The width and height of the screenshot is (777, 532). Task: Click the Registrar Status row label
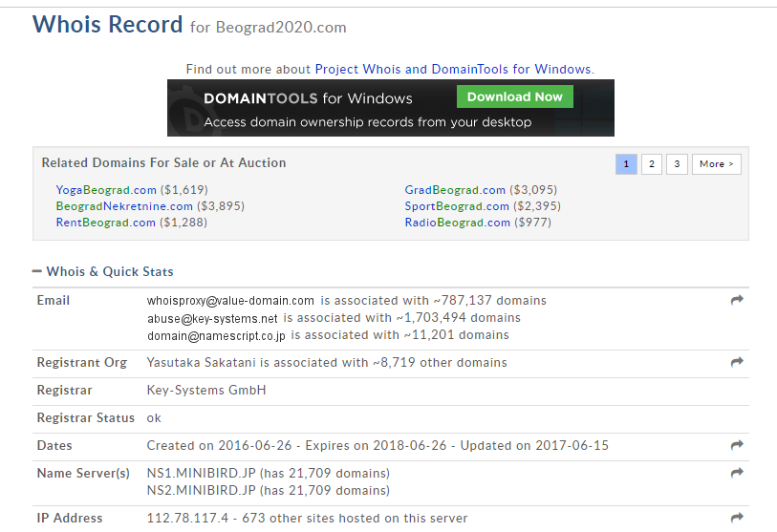pos(86,418)
